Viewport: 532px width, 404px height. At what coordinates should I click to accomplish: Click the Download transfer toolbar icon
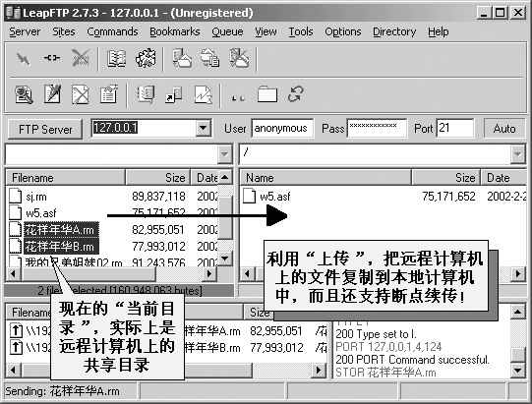coord(182,58)
